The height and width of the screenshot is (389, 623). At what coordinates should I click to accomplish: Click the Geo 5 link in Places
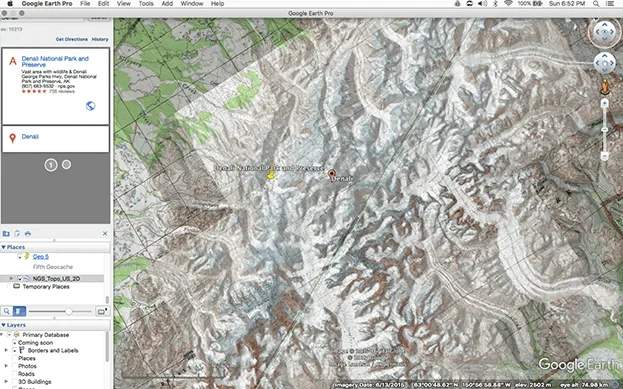pyautogui.click(x=41, y=256)
